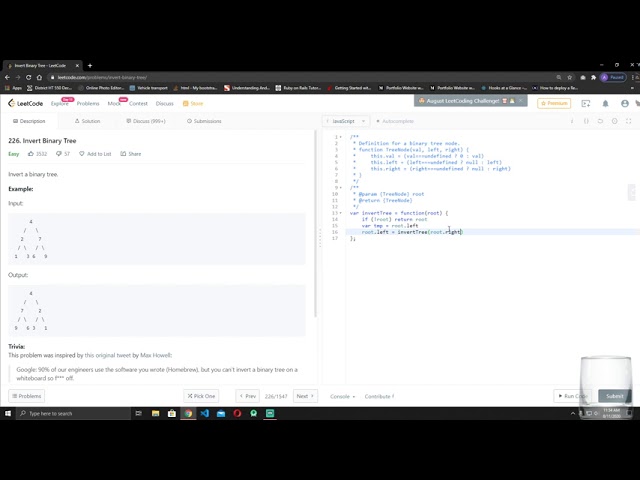Click the paused profile chip in Chrome
The height and width of the screenshot is (480, 640).
coord(613,77)
